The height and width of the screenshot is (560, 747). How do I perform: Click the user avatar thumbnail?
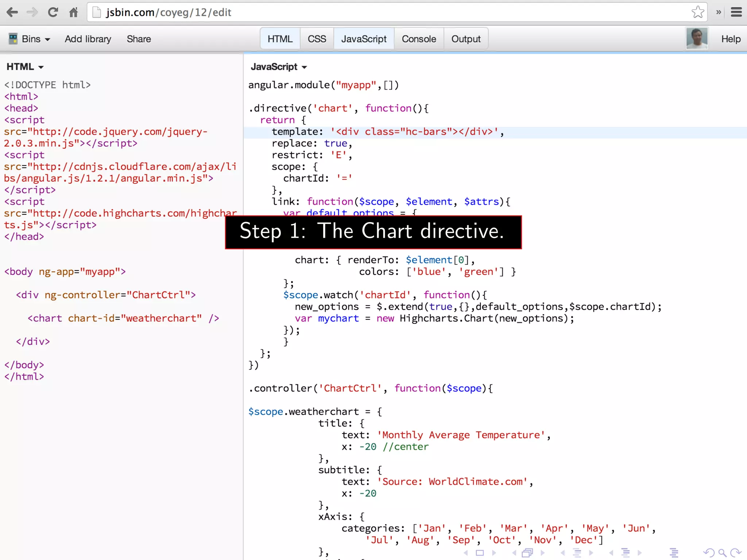pyautogui.click(x=697, y=38)
